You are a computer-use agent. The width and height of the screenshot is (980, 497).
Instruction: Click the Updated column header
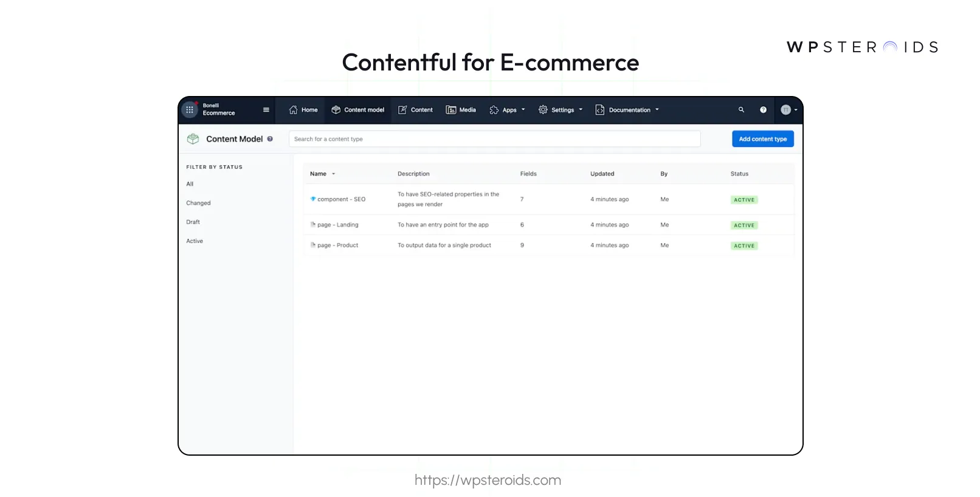coord(602,174)
